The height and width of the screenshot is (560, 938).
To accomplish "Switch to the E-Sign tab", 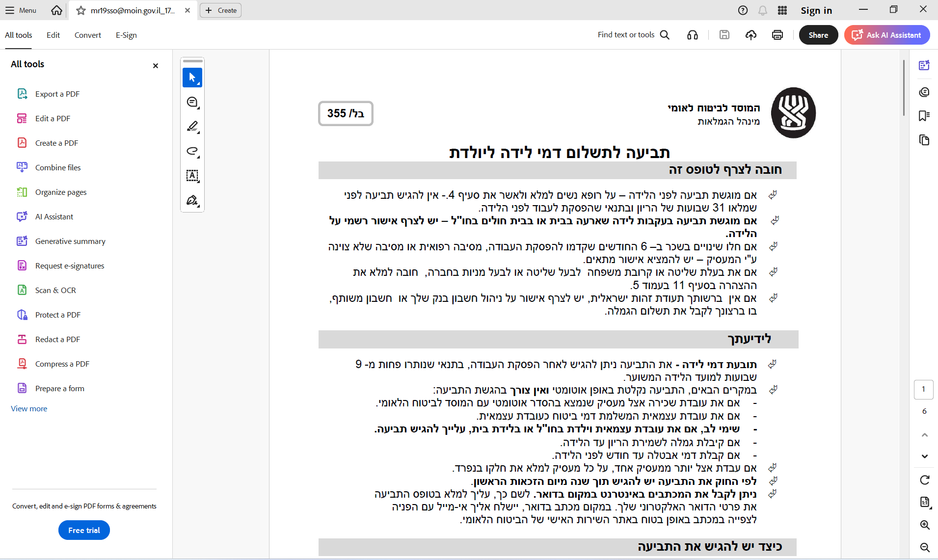I will click(126, 35).
